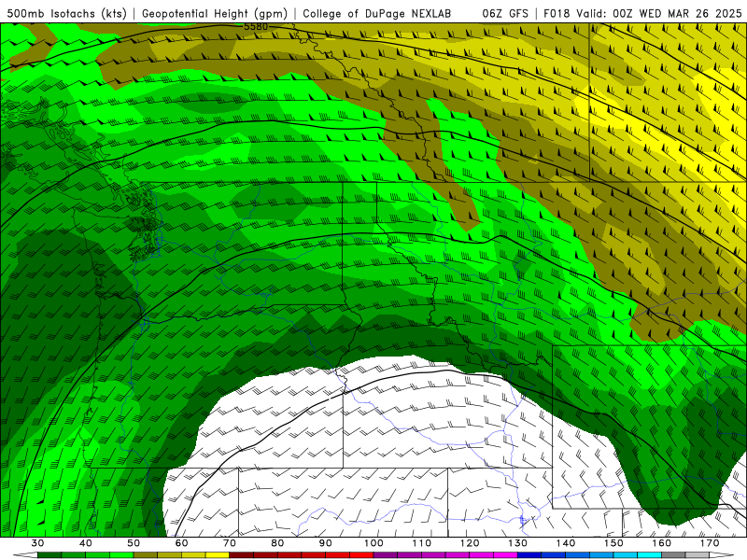Viewport: 747px width, 560px height.
Task: Select the olive 50-55 kt legend swatch
Action: [146, 555]
